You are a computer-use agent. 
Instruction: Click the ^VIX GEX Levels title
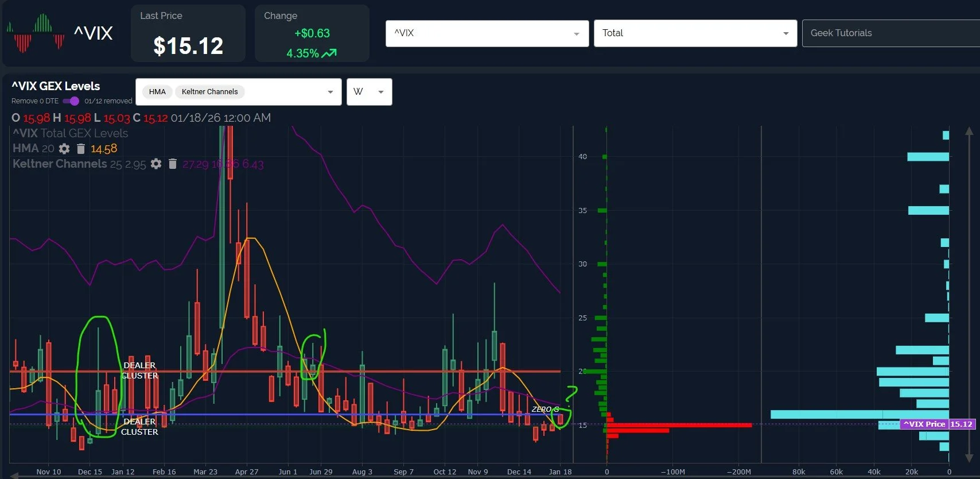pyautogui.click(x=56, y=86)
